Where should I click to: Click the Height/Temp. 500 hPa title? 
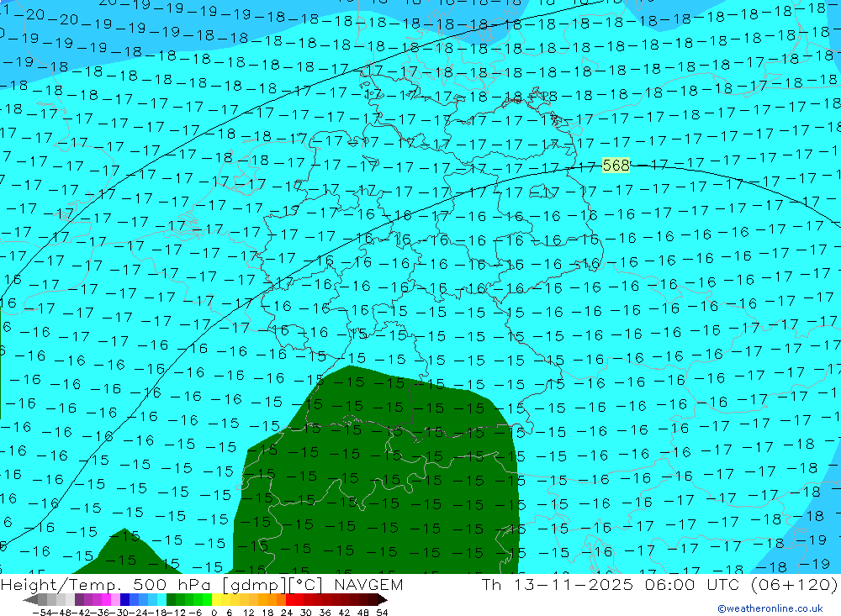[x=107, y=585]
